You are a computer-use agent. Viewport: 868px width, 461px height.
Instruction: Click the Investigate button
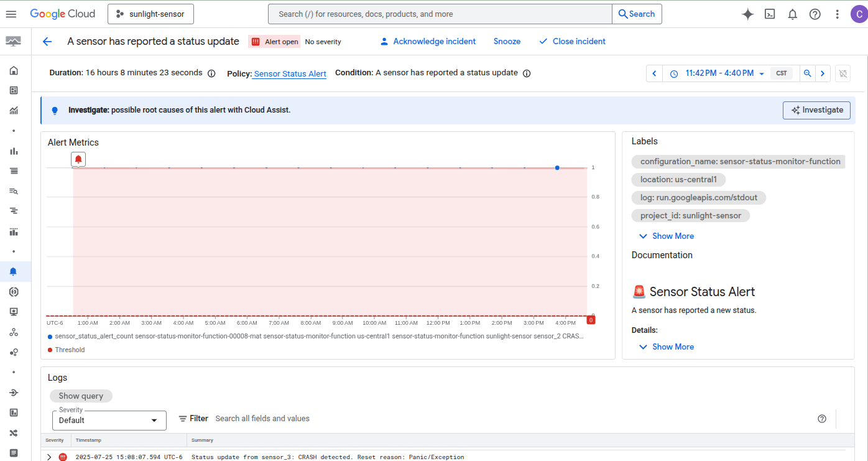816,110
